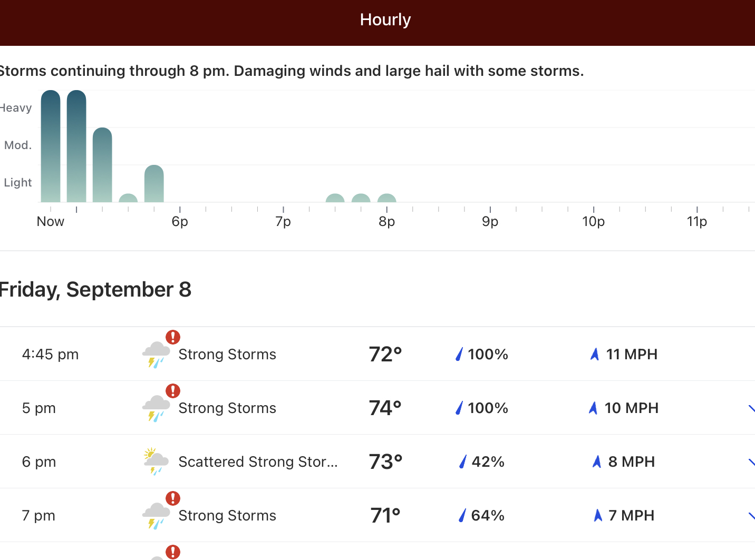Open the 4:45 pm Strong Storms row
This screenshot has width=755, height=560.
pyautogui.click(x=227, y=354)
